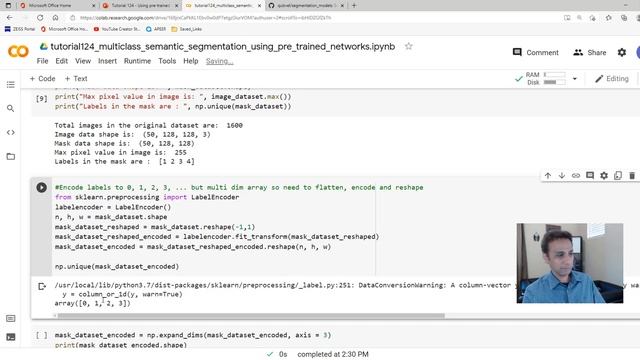Move cell down with the arrow icon
The width and height of the screenshot is (640, 360).
point(562,176)
